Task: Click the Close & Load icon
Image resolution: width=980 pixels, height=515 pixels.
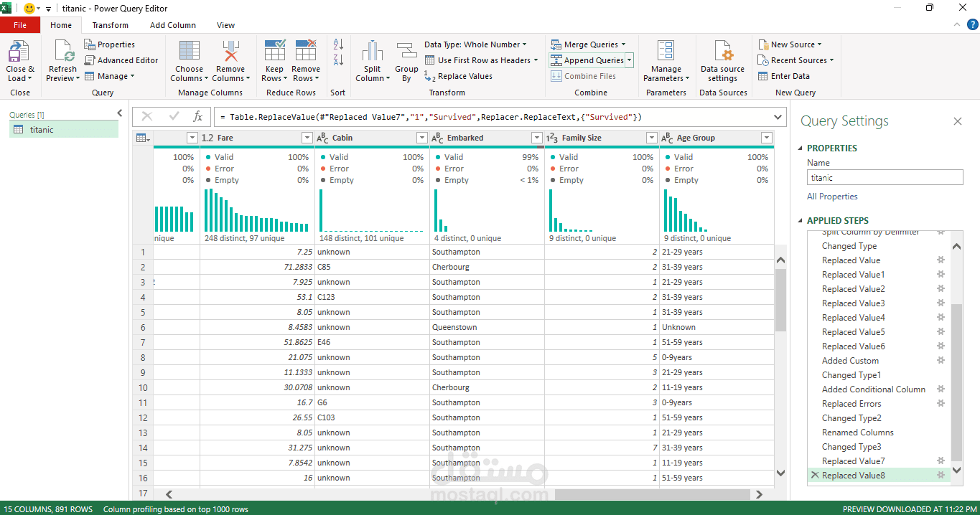Action: pyautogui.click(x=19, y=52)
